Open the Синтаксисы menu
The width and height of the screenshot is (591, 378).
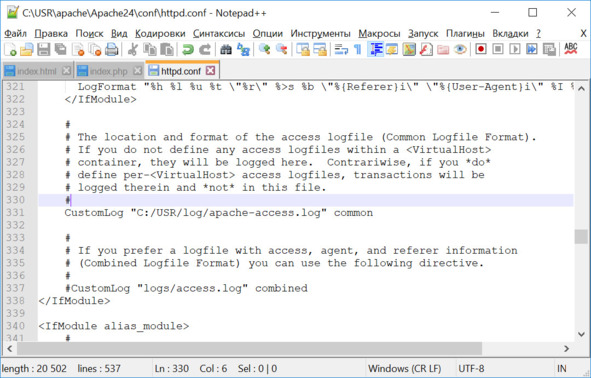[219, 34]
